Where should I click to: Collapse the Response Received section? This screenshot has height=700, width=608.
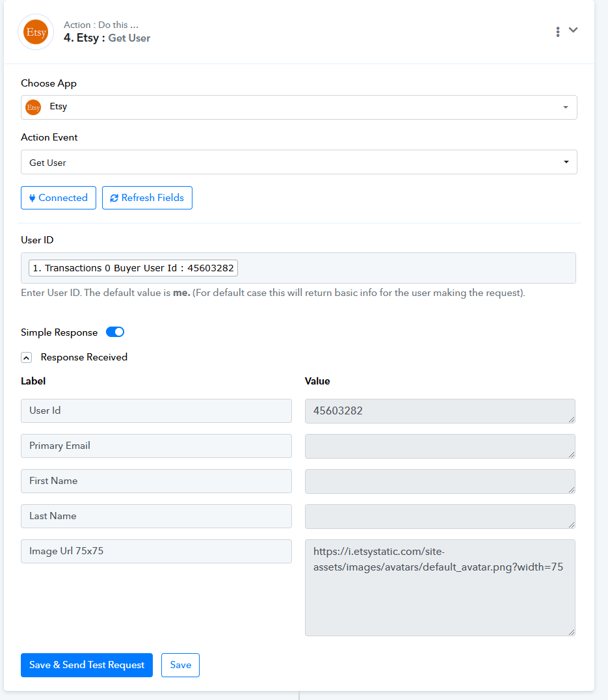point(26,358)
